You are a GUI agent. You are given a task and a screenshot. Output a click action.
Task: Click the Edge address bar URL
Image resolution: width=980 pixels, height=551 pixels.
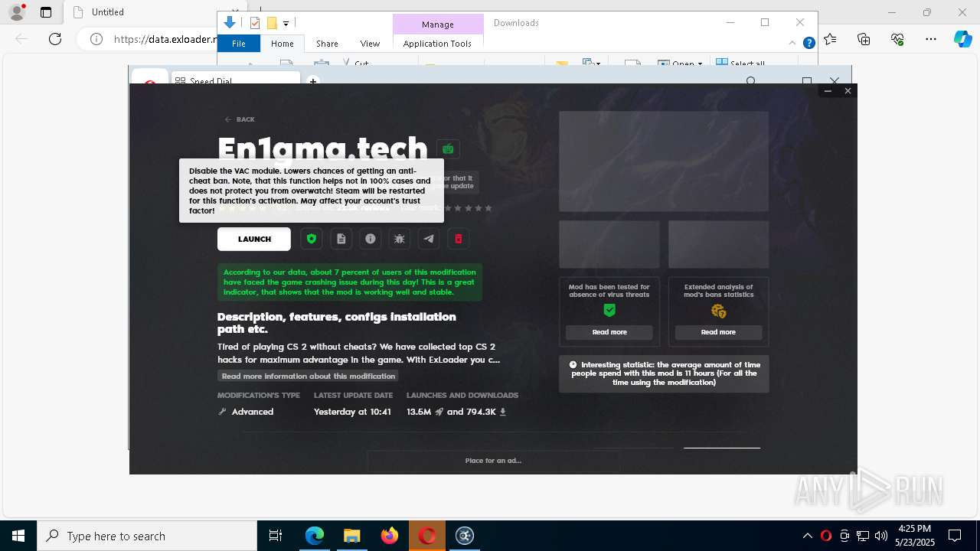click(166, 39)
